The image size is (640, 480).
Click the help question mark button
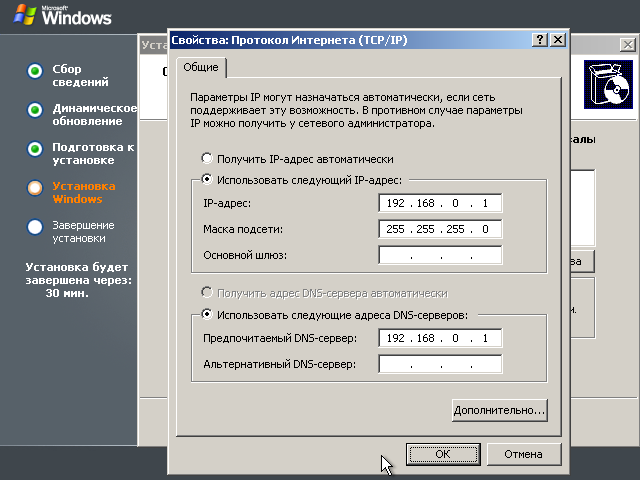540,40
